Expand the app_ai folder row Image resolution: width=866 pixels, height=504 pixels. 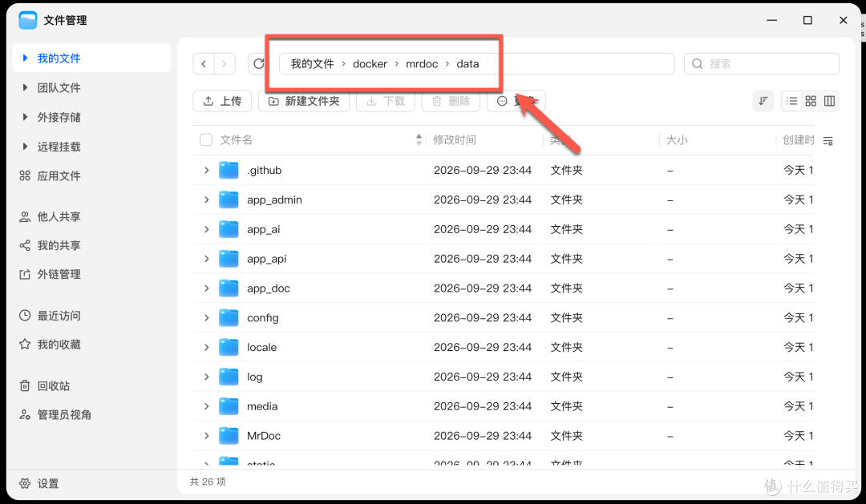pos(207,229)
